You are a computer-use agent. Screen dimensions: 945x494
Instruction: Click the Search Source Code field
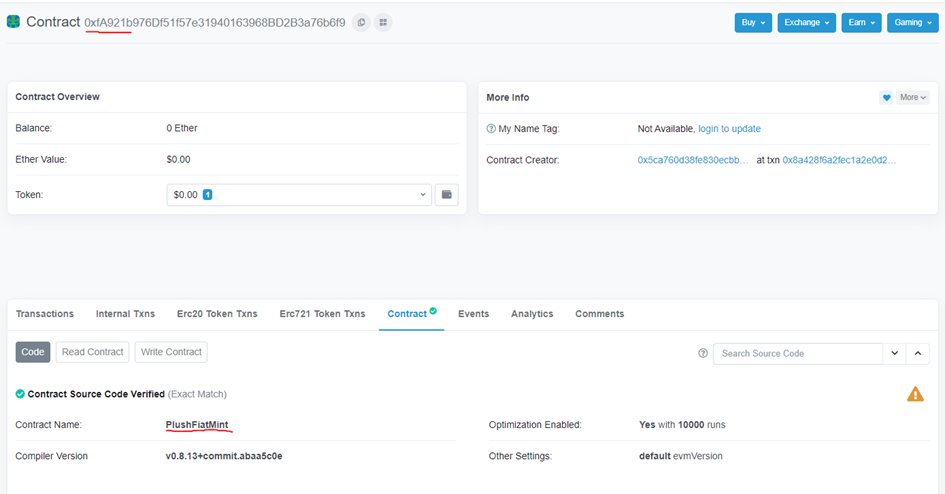[x=798, y=354]
